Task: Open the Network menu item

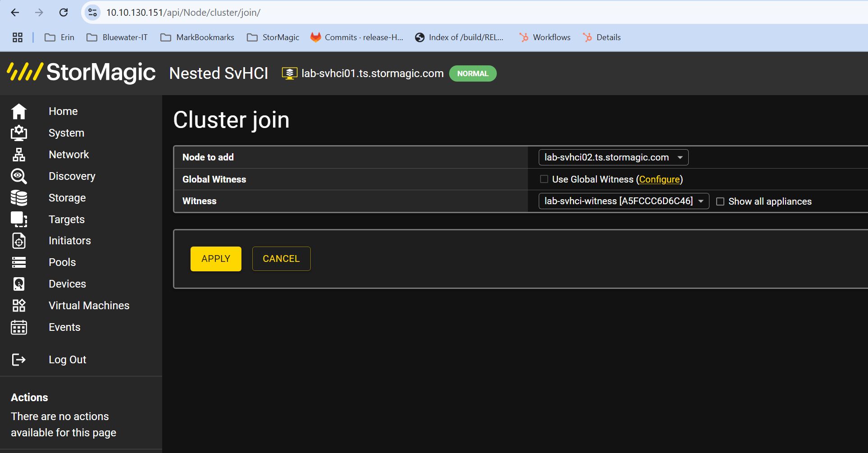Action: tap(69, 155)
